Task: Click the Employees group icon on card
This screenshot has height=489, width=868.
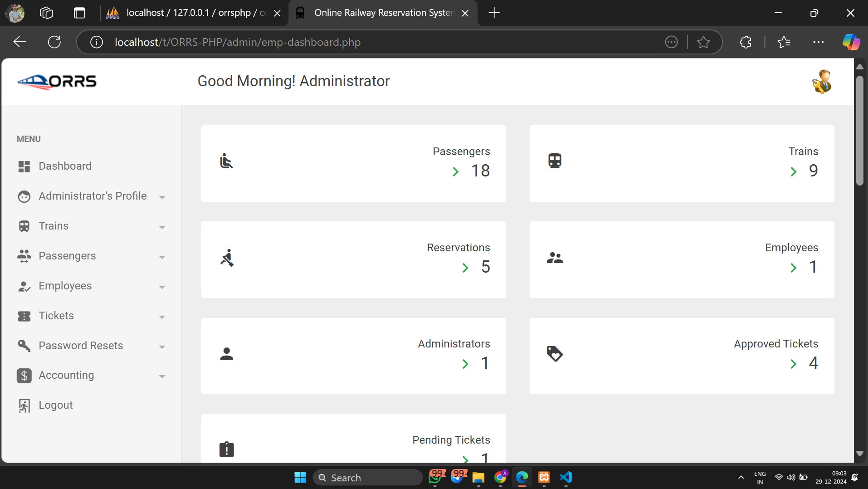Action: (555, 258)
